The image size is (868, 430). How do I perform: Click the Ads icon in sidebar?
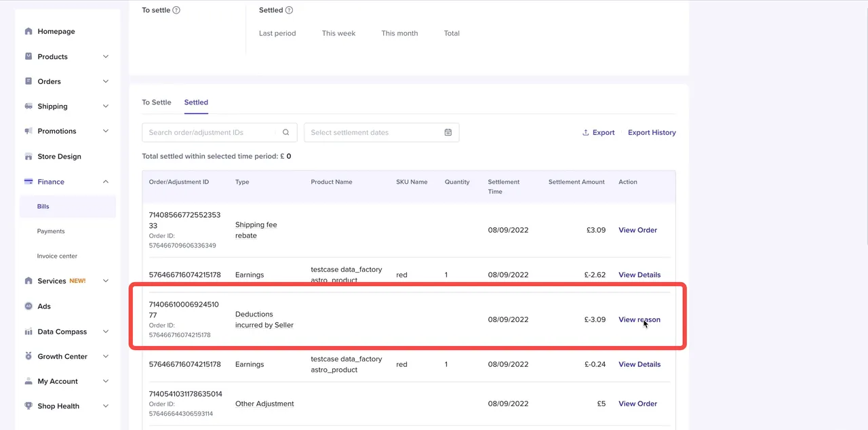pos(28,307)
